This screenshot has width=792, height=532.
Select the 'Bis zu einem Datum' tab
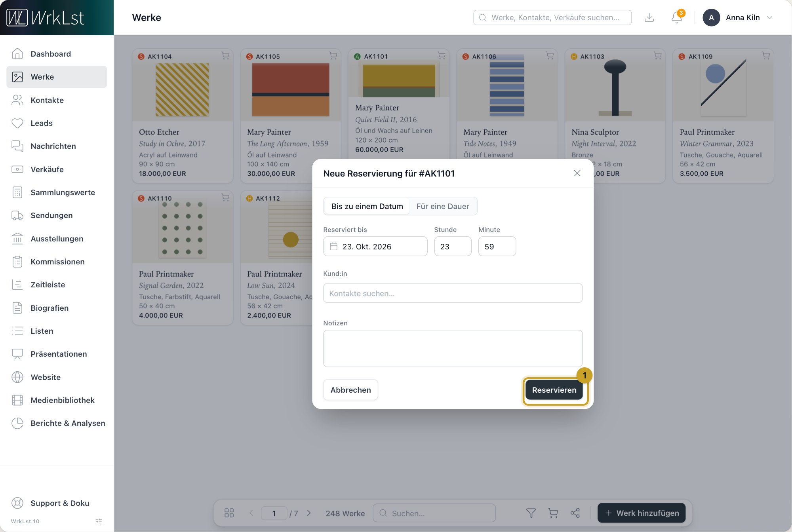pyautogui.click(x=367, y=206)
